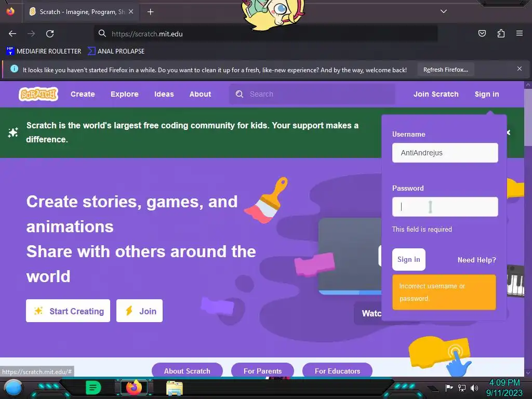Click the Need Help? link
This screenshot has width=532, height=399.
[477, 260]
